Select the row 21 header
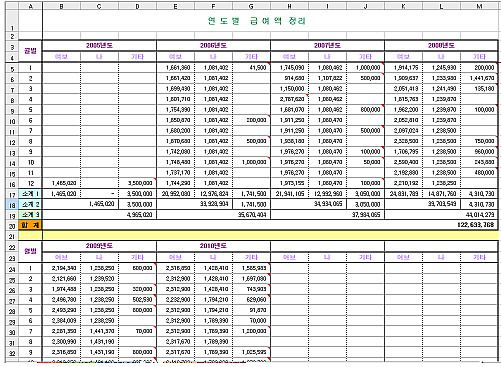Screen dimensions: 501x367 12,236
